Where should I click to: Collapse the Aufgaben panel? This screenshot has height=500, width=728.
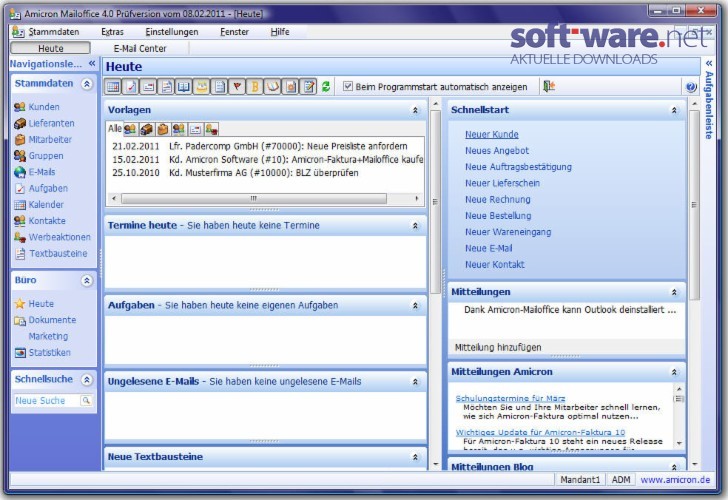415,305
